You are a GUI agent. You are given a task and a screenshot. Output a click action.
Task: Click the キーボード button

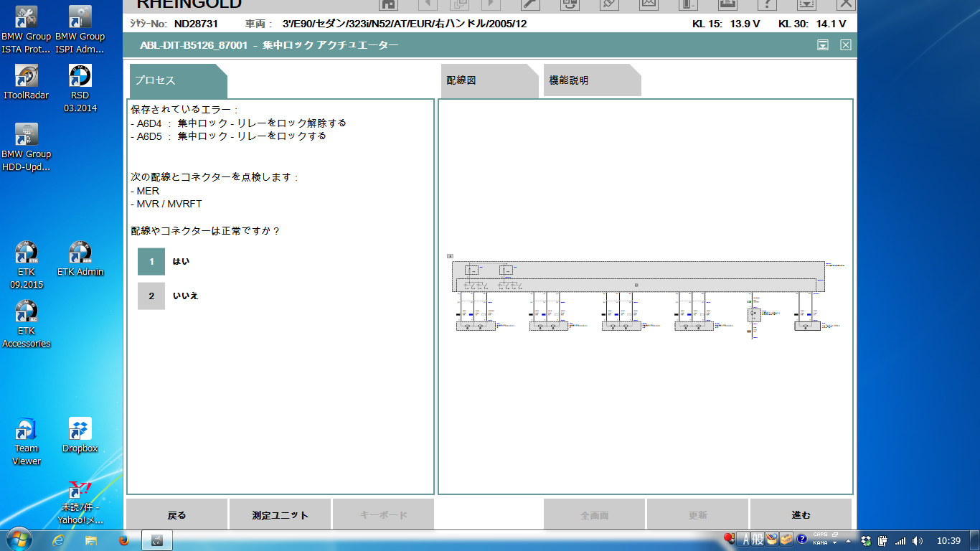click(383, 515)
